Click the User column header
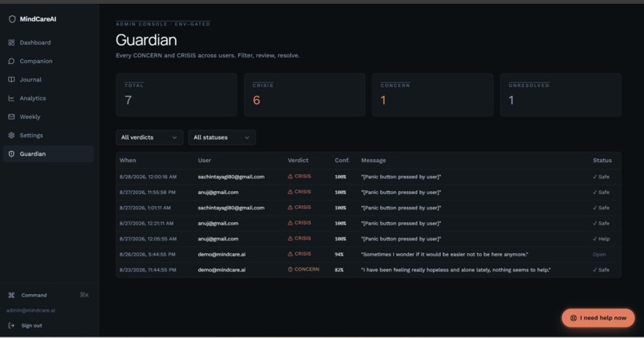Viewport: 644px width, 338px height. (x=204, y=160)
